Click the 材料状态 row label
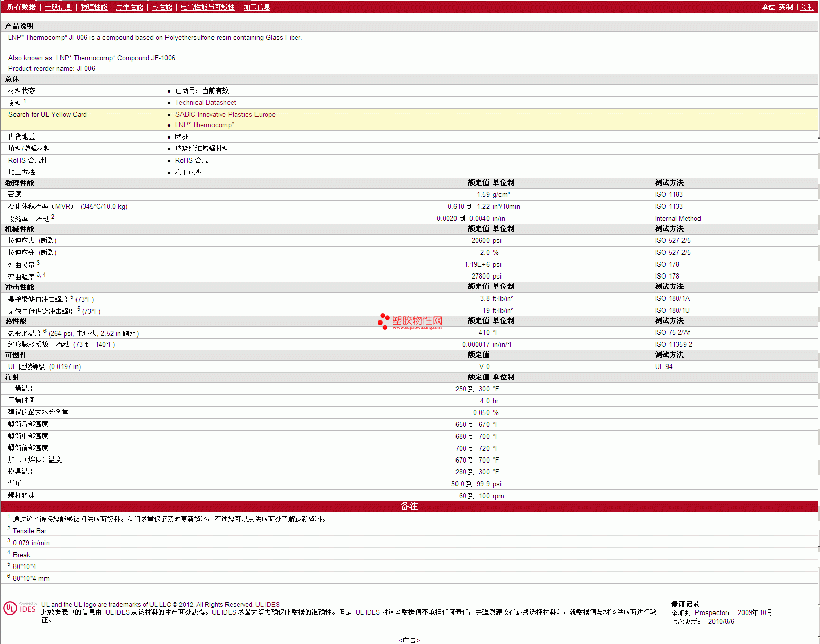This screenshot has height=644, width=820. pos(21,90)
